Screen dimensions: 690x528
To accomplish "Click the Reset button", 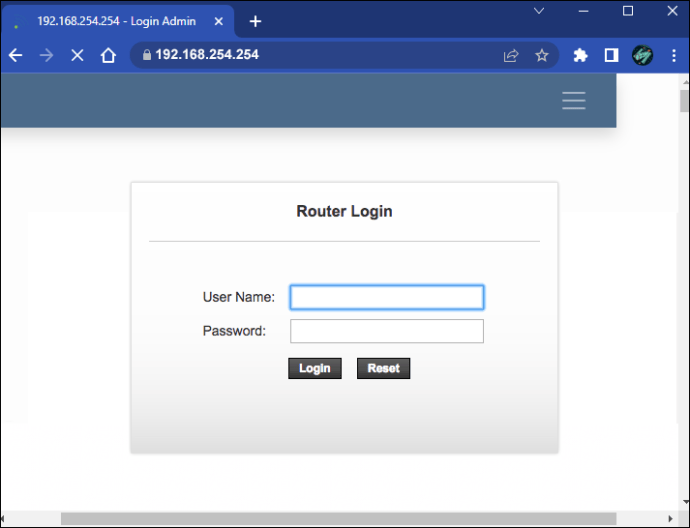I will pyautogui.click(x=383, y=368).
